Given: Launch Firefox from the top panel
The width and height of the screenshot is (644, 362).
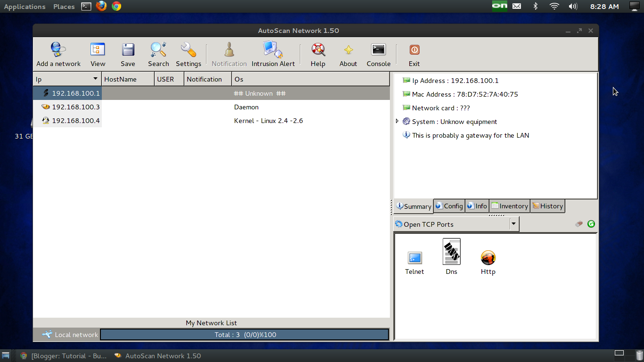Looking at the screenshot, I should click(101, 6).
